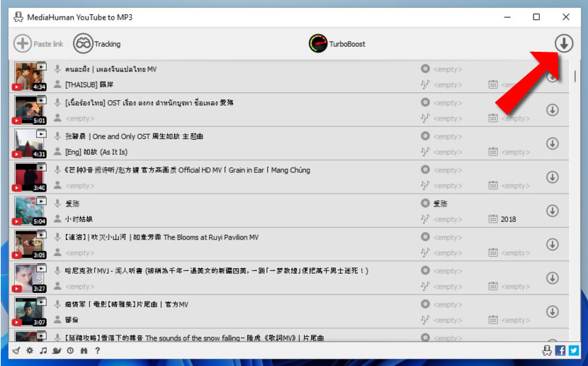Click thumbnail of the 4:31 video

(30, 143)
